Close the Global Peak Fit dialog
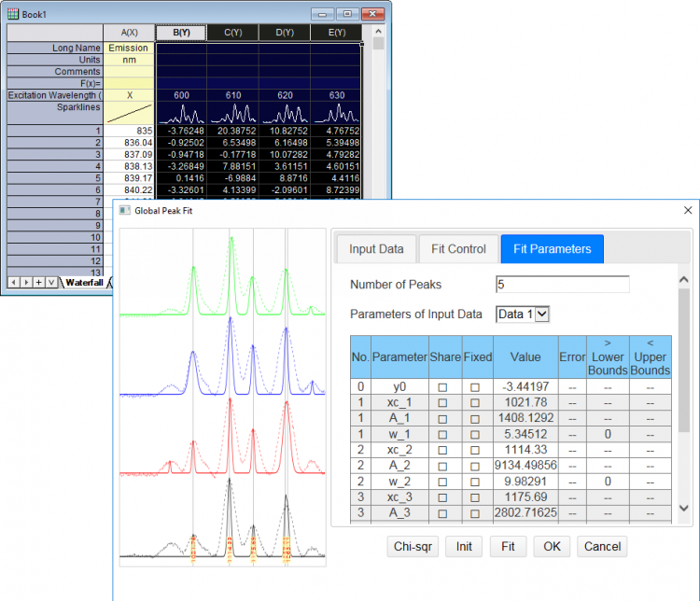Screen dimensions: 700x601 click(688, 211)
